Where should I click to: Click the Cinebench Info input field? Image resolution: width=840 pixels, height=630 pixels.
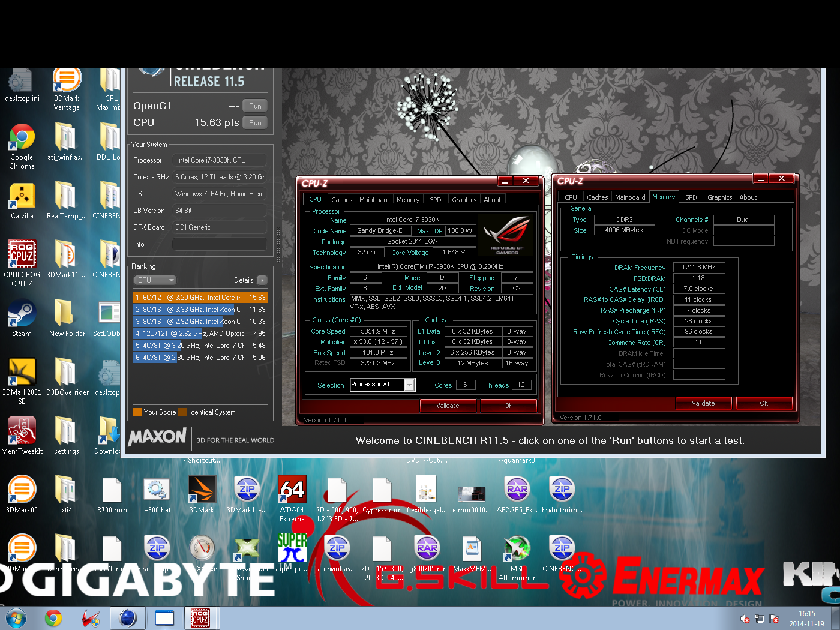point(219,244)
